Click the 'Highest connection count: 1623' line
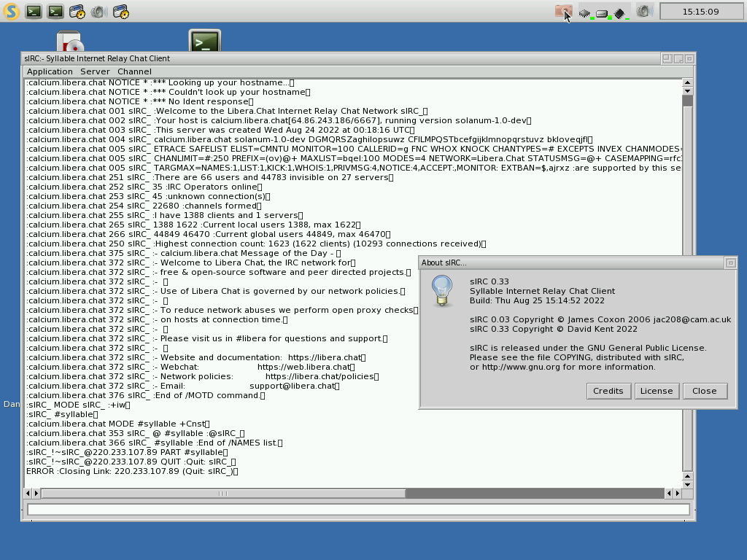The height and width of the screenshot is (560, 747). [256, 244]
